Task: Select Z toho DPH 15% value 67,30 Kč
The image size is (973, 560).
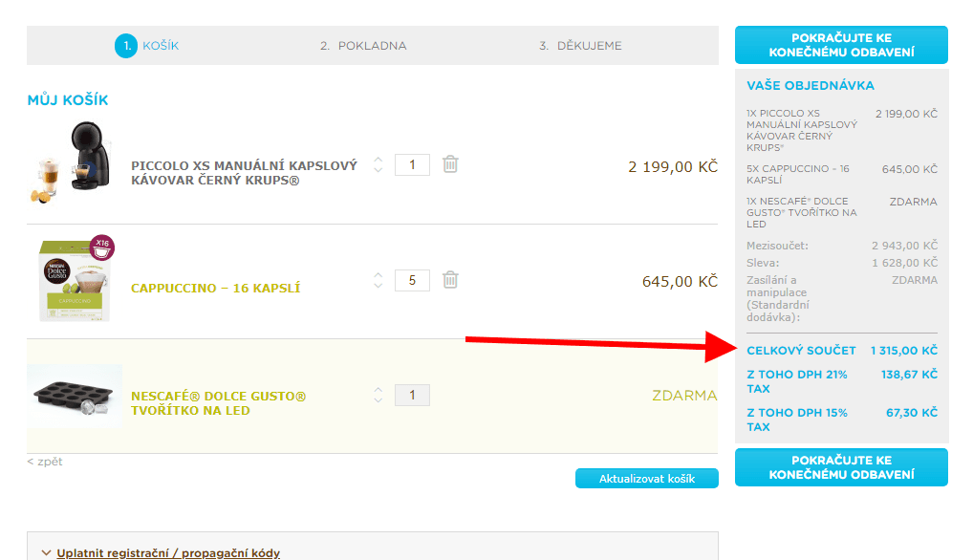Action: (x=912, y=413)
